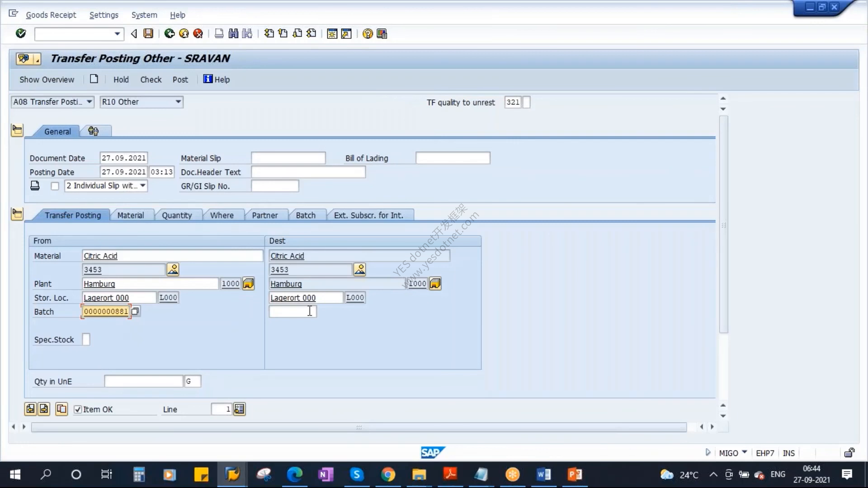Click the yellow Exit arrow icon
This screenshot has height=488, width=868.
pyautogui.click(x=184, y=33)
